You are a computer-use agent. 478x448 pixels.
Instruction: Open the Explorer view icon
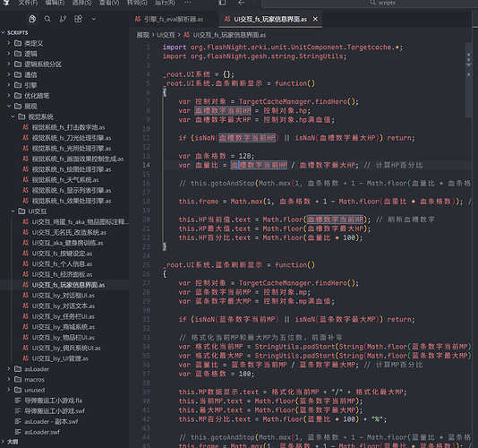32,19
